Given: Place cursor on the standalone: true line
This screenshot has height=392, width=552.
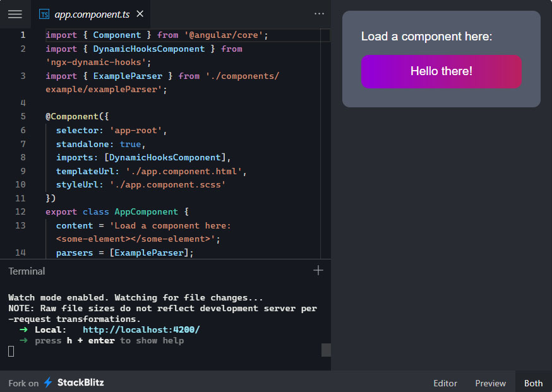Looking at the screenshot, I should (101, 144).
